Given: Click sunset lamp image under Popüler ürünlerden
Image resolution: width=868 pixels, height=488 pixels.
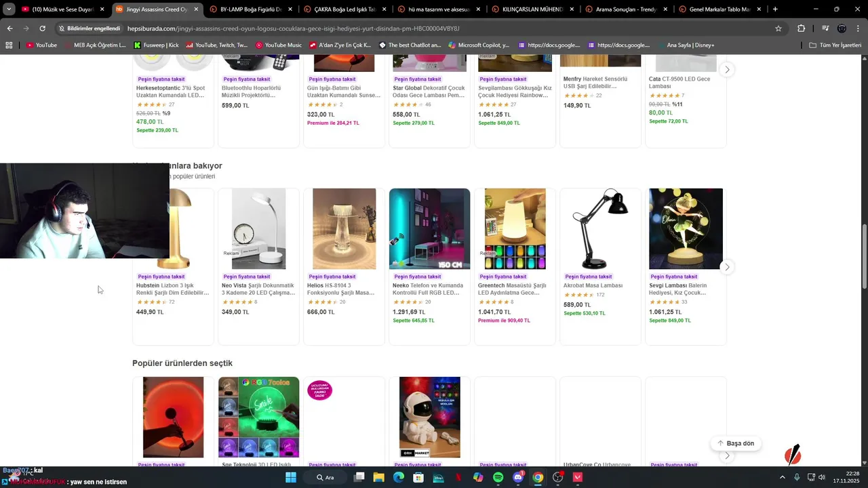Looking at the screenshot, I should [x=173, y=418].
